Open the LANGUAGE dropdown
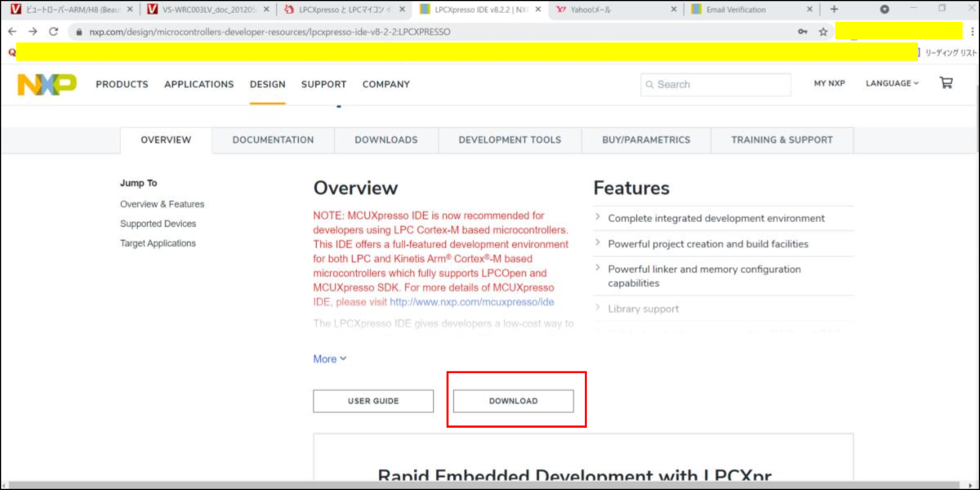Screen dimensions: 980x490 pos(892,83)
